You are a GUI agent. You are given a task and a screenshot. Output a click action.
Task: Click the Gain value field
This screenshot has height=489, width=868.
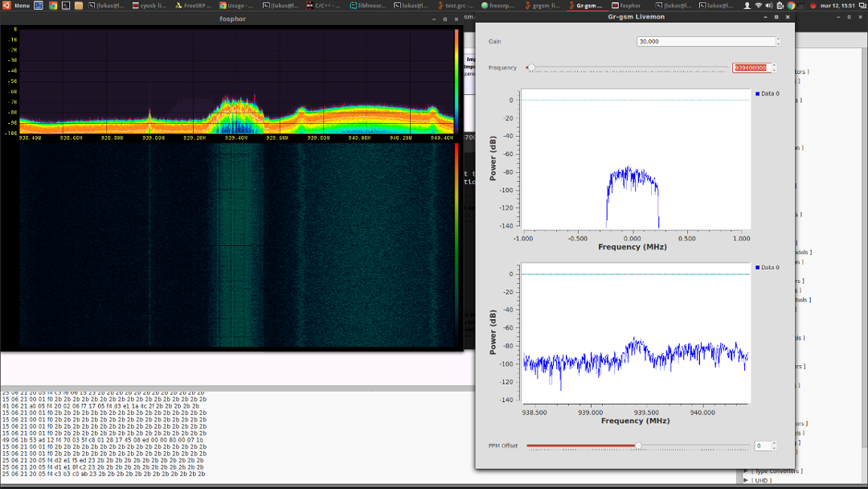pyautogui.click(x=705, y=41)
